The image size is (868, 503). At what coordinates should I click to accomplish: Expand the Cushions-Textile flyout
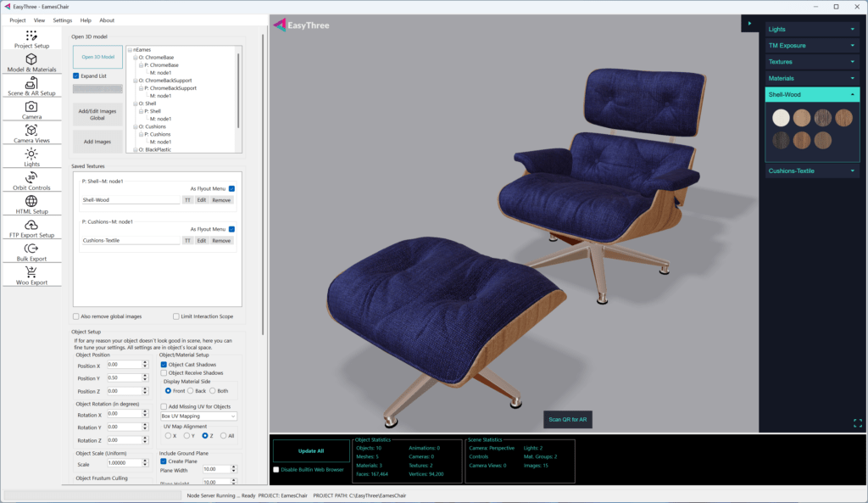812,170
